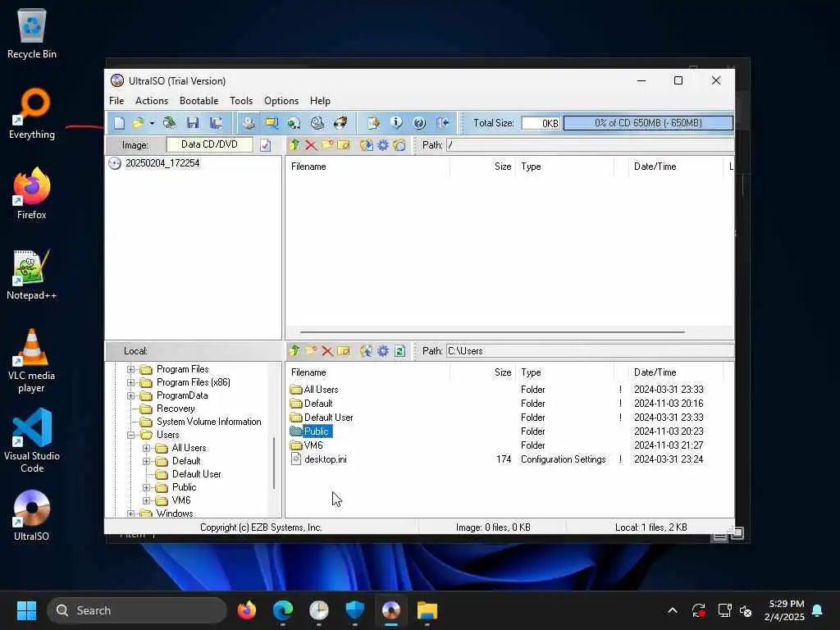
Task: Select the 20250204_172254 image root node
Action: point(162,163)
